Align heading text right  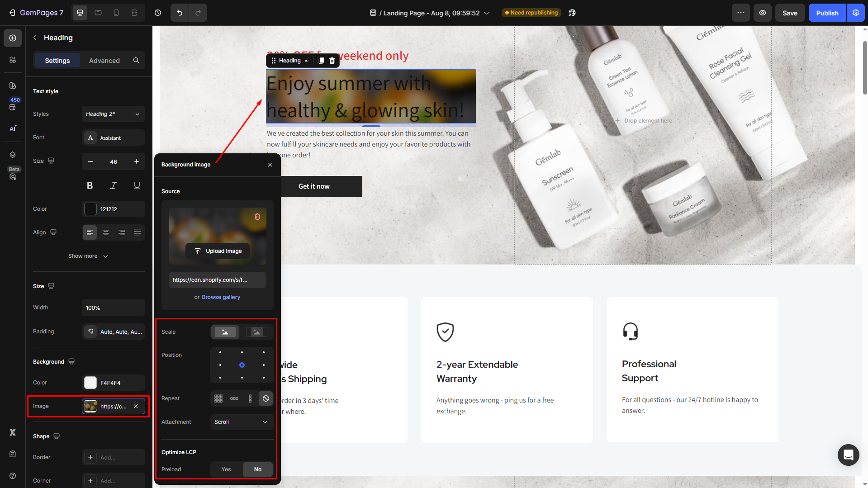(122, 232)
